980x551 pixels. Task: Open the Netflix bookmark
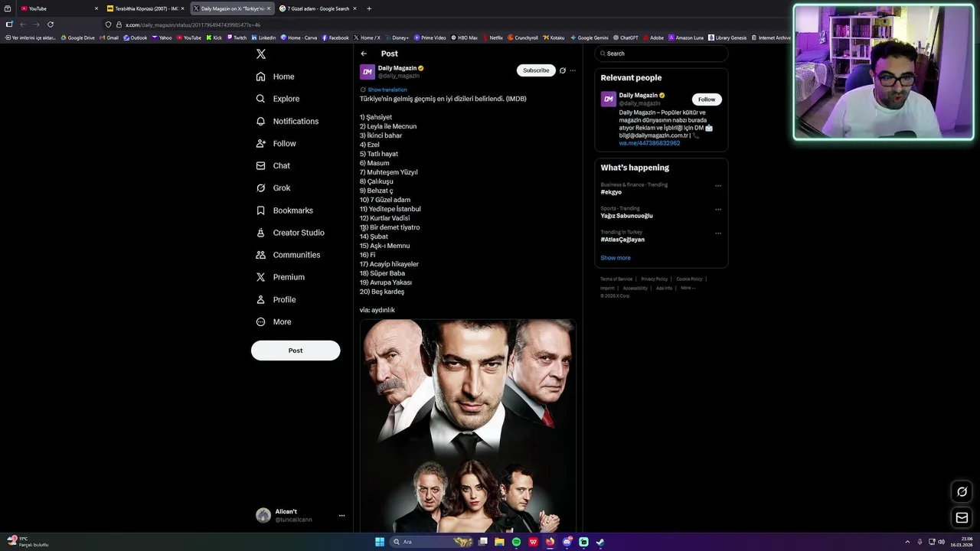click(x=492, y=37)
